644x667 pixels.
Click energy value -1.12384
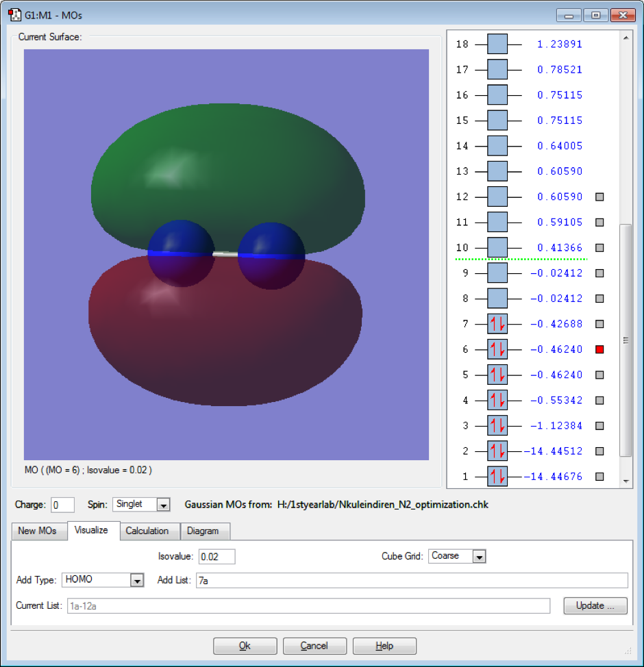(x=556, y=425)
